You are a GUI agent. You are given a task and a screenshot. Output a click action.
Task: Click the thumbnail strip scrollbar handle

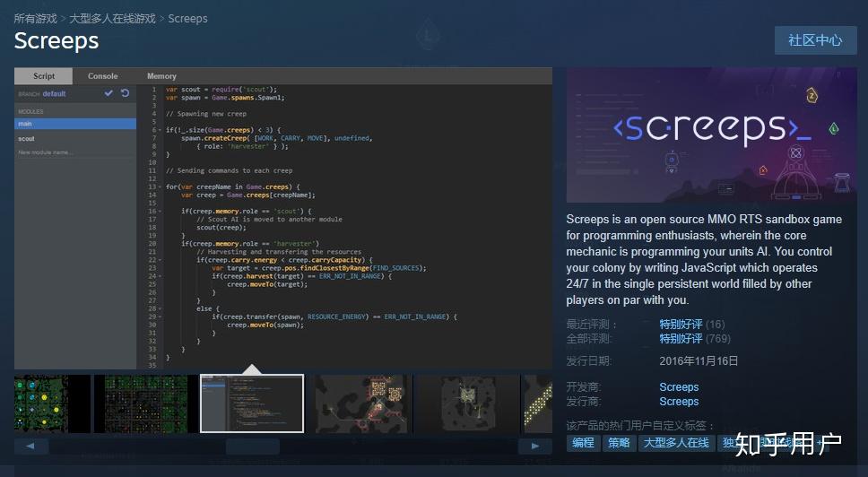point(253,446)
